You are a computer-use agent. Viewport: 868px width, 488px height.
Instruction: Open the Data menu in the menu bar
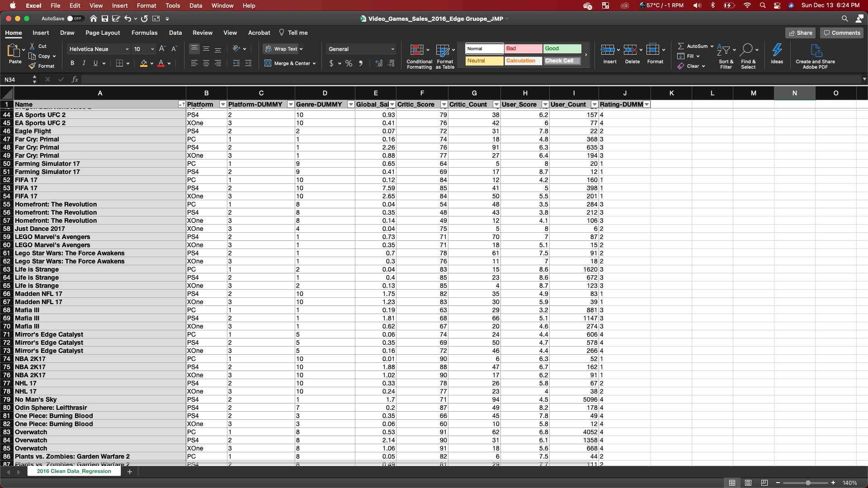[195, 5]
